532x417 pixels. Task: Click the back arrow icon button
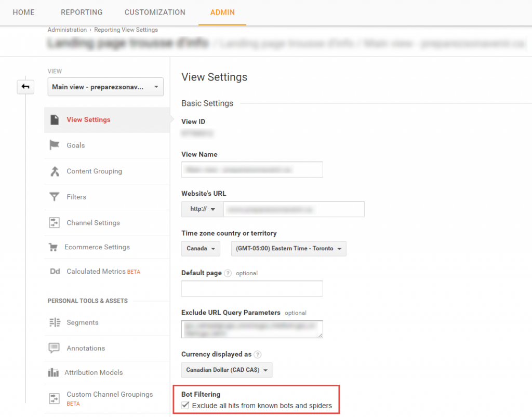pyautogui.click(x=25, y=87)
